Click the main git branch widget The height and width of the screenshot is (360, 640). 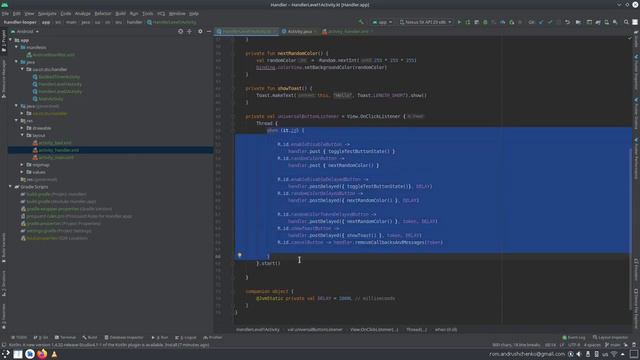[612, 345]
